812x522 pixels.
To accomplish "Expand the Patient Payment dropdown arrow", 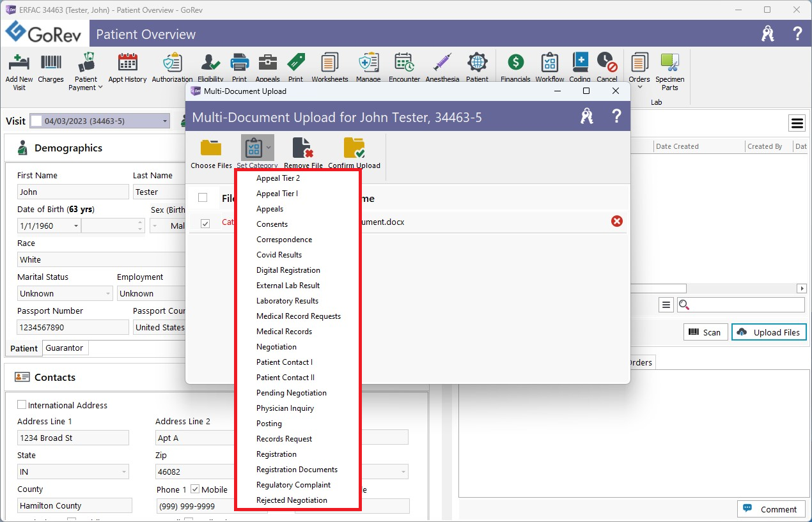I will 100,88.
